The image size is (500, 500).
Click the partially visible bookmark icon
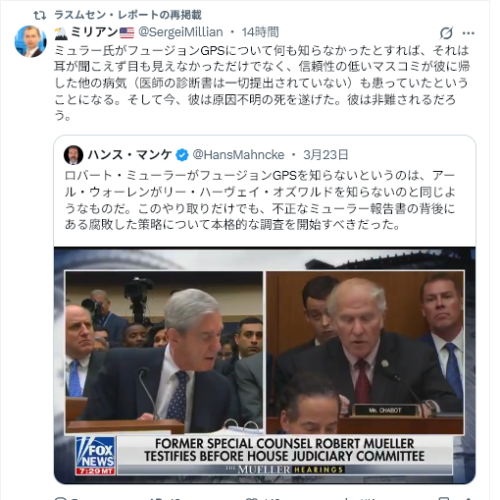[444, 498]
